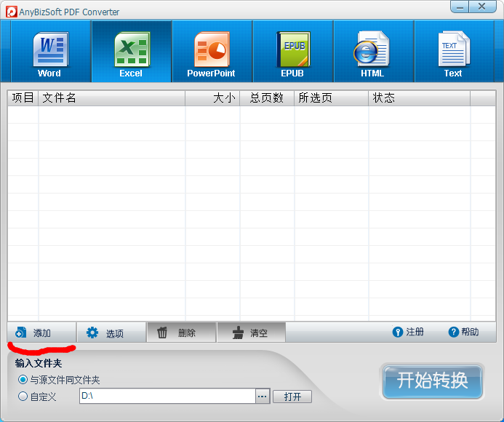The image size is (504, 422).
Task: Sort by 文件名 column header
Action: click(112, 97)
